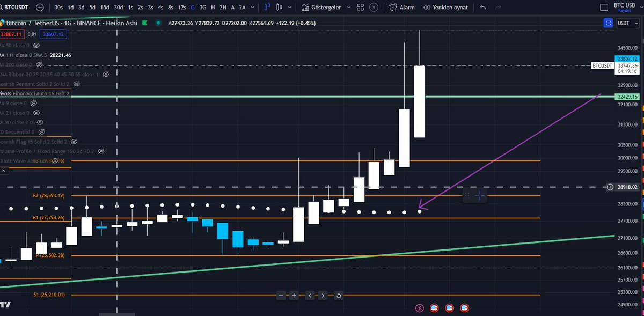The height and width of the screenshot is (316, 644).
Task: Open the BTCUSDT symbol search
Action: 15,8
